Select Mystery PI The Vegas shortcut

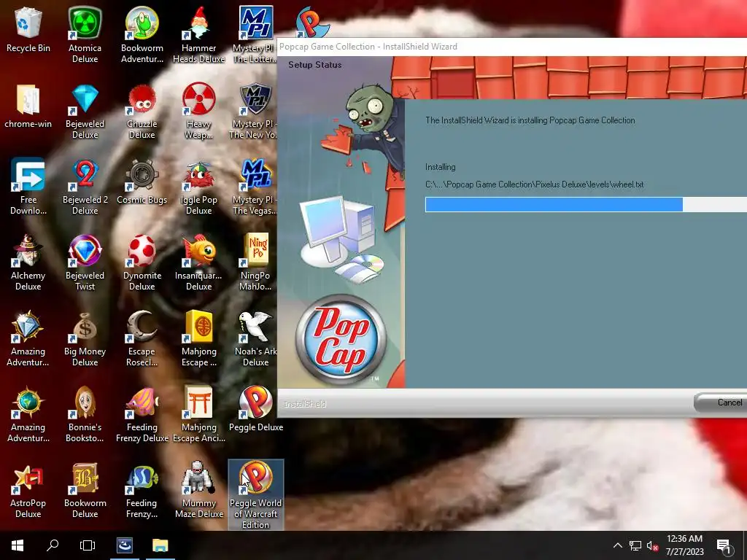(255, 186)
